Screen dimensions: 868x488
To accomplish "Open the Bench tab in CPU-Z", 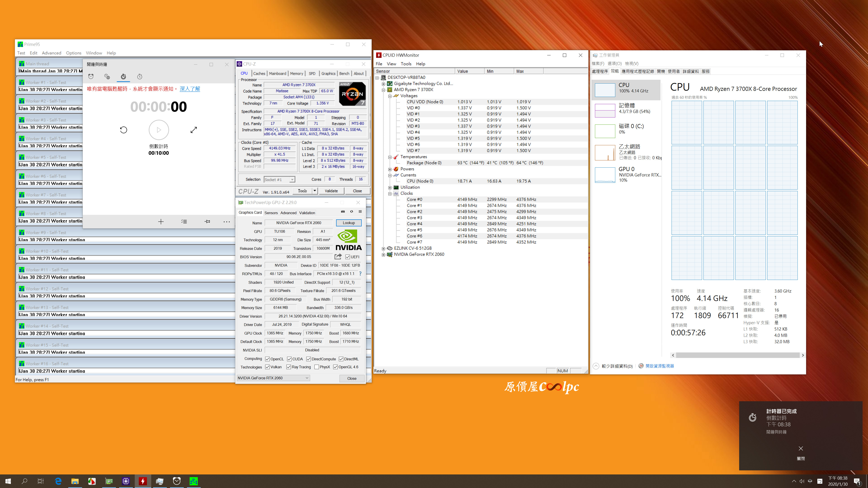I will tap(344, 73).
